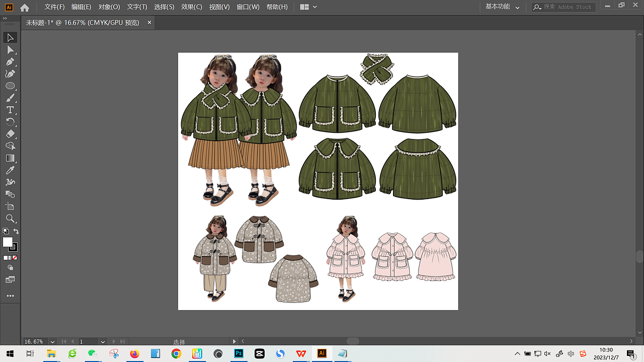Click the white fill color swatch
The height and width of the screenshot is (362, 644).
point(8,242)
